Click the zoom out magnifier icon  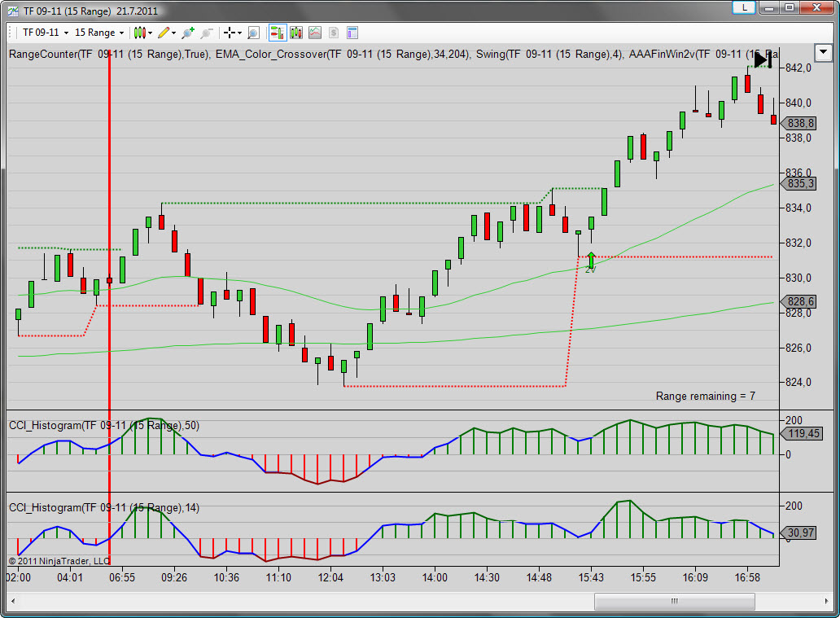click(x=207, y=33)
